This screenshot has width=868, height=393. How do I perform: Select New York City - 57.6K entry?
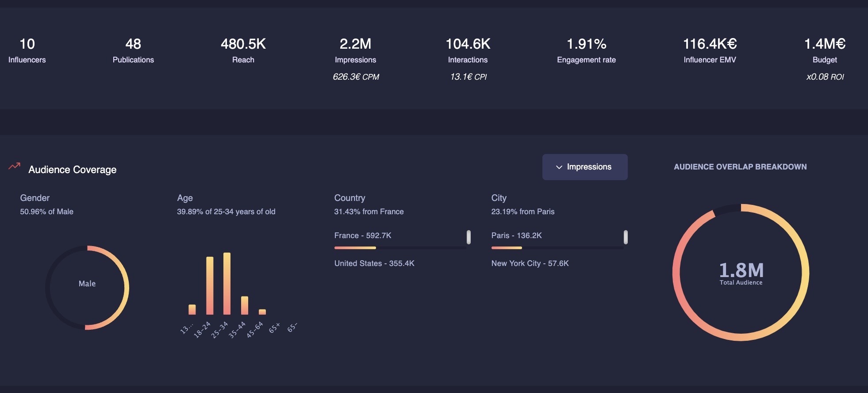[530, 263]
